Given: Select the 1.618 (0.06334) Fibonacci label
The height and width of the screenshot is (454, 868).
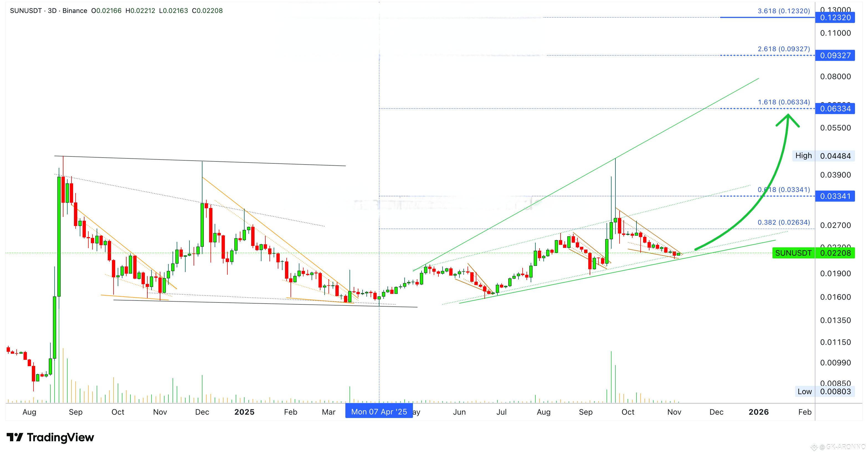Looking at the screenshot, I should pyautogui.click(x=784, y=102).
